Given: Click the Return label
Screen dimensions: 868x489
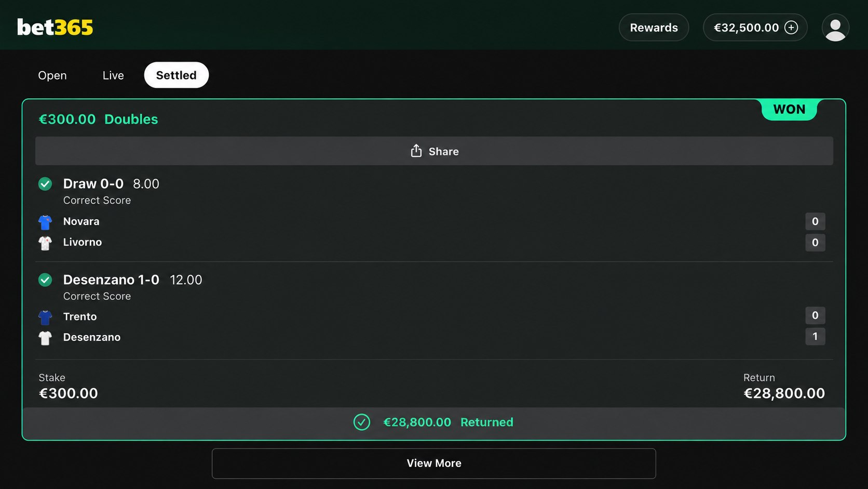Looking at the screenshot, I should 759,378.
